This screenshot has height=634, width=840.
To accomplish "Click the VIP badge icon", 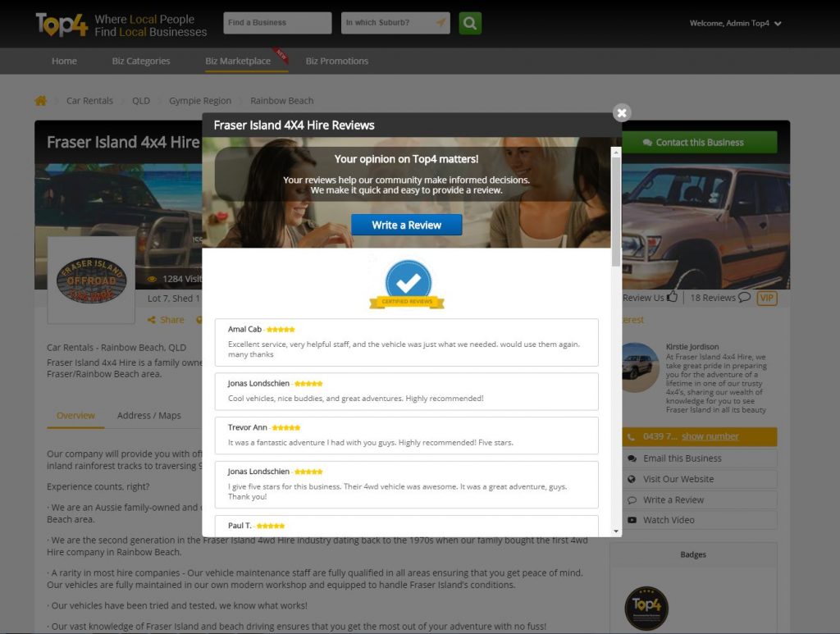I will [766, 298].
